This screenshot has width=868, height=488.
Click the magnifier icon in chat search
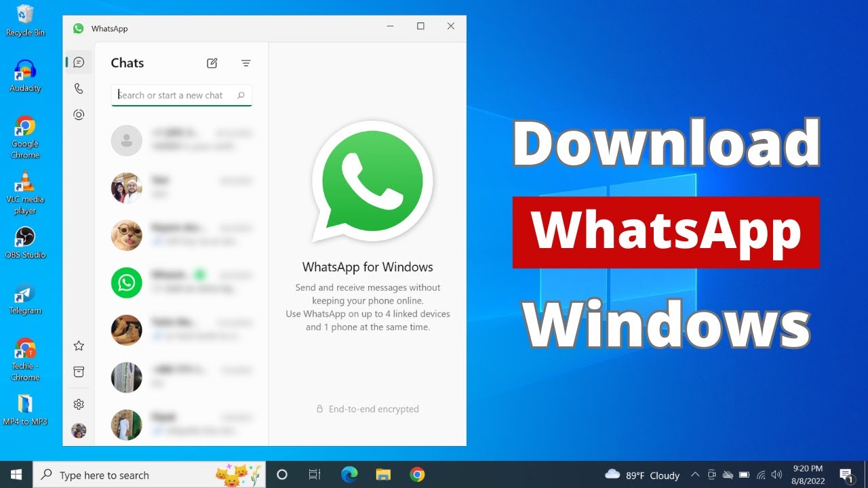tap(241, 96)
